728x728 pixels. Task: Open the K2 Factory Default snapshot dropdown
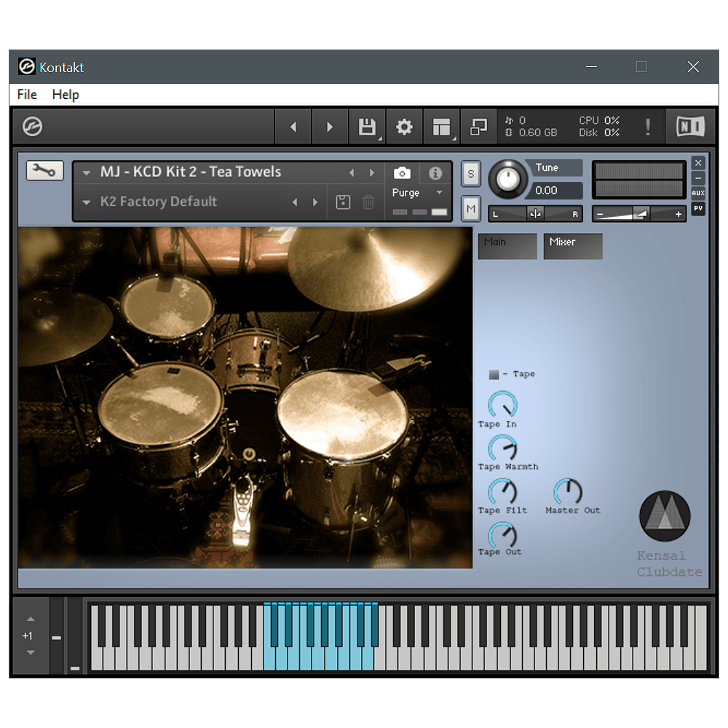87,202
